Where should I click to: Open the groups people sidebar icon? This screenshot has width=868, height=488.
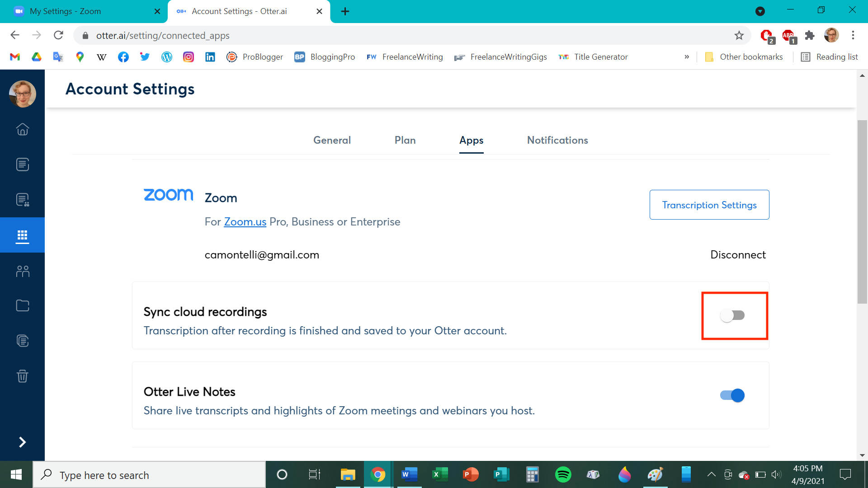23,271
